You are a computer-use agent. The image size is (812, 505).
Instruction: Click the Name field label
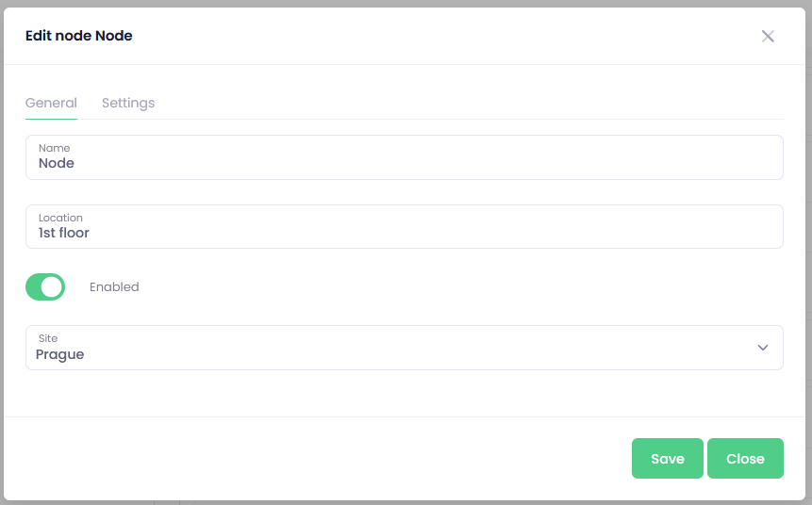pyautogui.click(x=54, y=148)
